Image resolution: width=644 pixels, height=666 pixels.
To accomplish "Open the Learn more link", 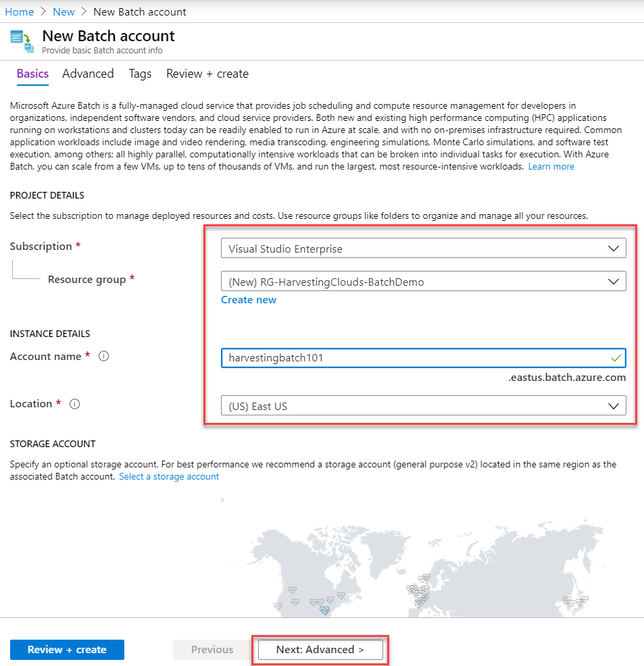I will pos(551,166).
